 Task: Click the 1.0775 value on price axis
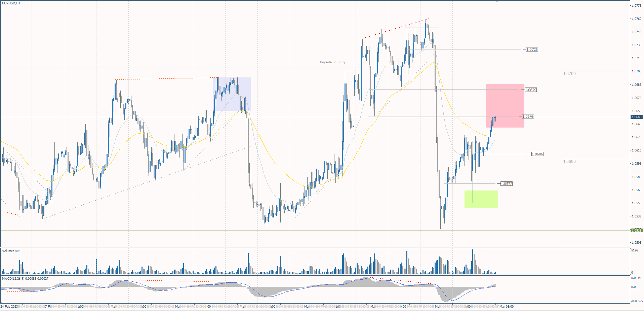[x=636, y=6]
